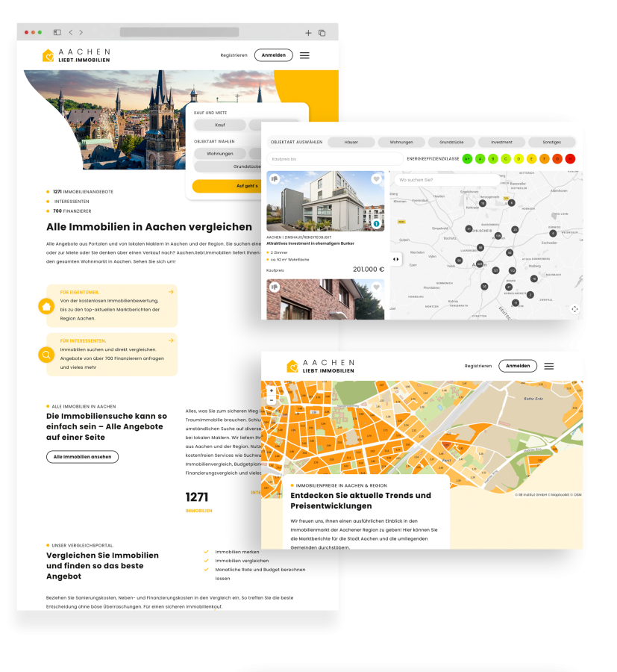Click Für Eigentümer heading
Screen dimensions: 617x672
pos(80,292)
